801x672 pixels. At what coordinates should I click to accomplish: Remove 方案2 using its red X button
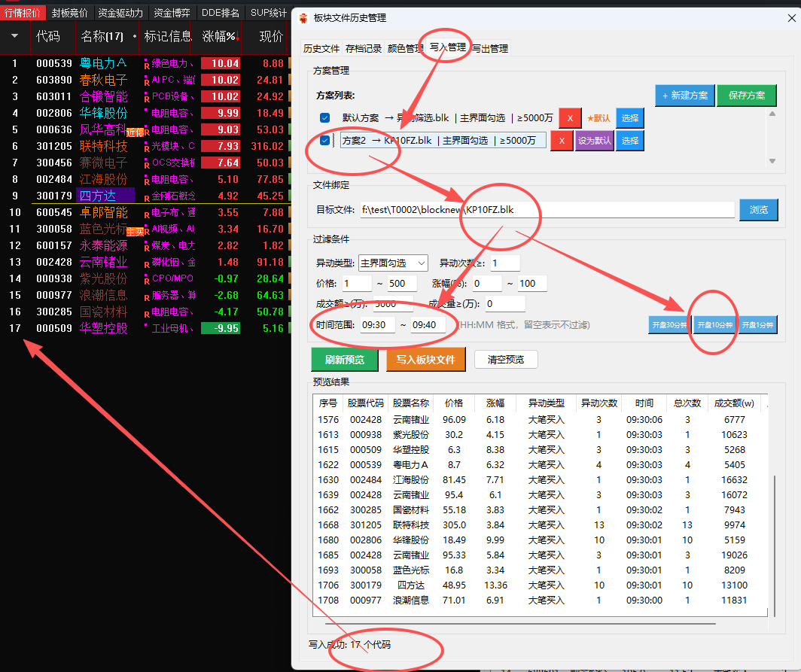[x=562, y=141]
